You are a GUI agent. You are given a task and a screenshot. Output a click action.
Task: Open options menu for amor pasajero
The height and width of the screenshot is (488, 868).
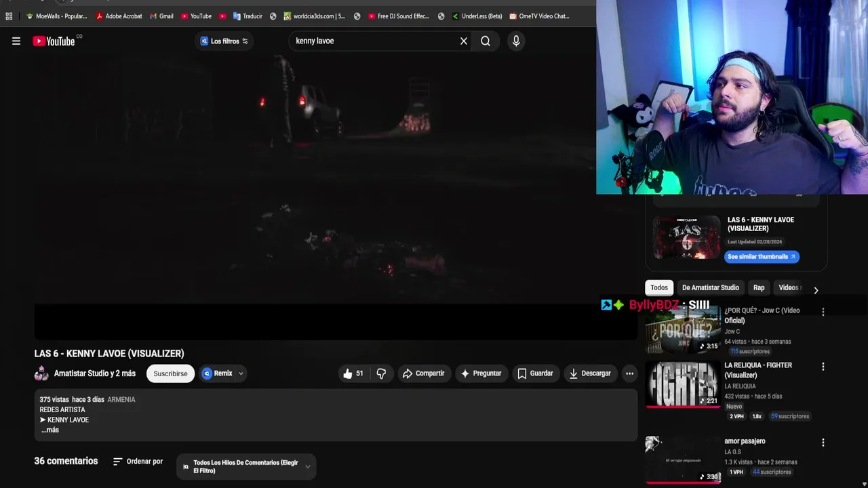coord(823,443)
